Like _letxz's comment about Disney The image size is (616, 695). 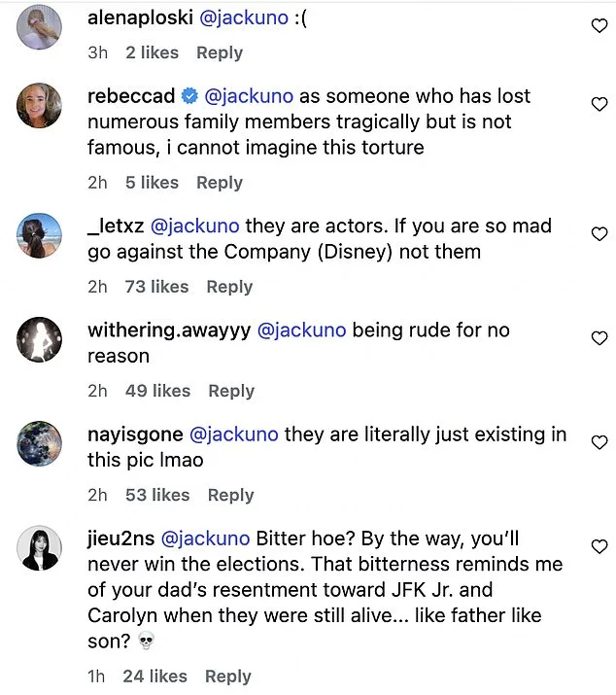click(x=599, y=234)
